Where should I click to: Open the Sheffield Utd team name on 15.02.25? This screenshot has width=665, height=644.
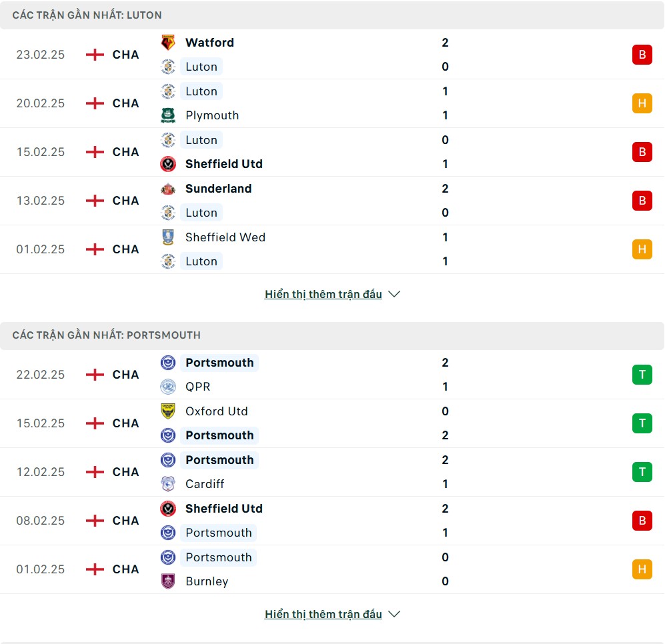click(x=223, y=164)
